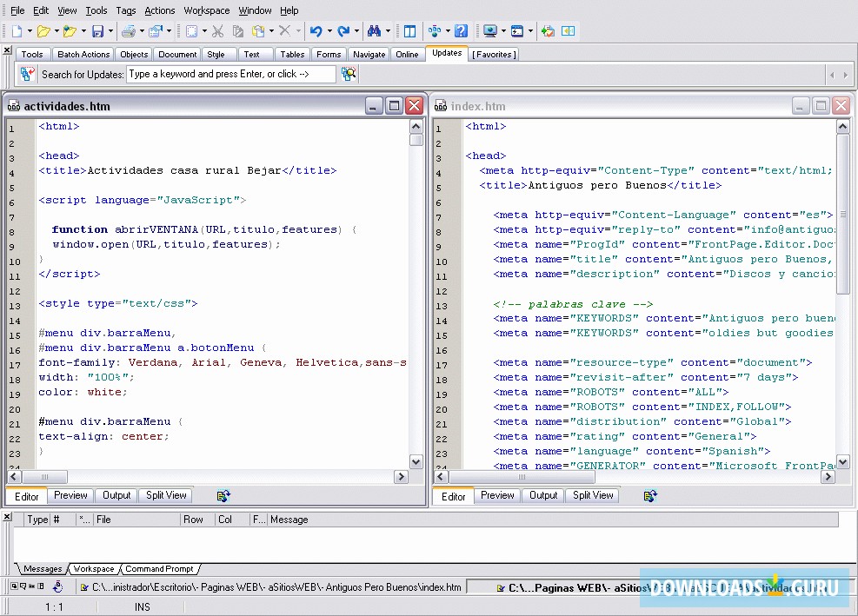Switch to the Tables toolbar tab

pyautogui.click(x=292, y=54)
